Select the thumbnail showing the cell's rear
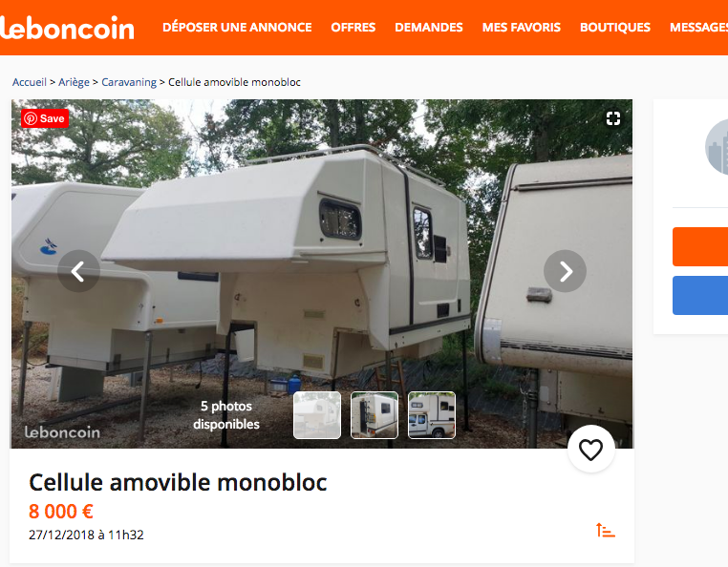 coord(375,415)
